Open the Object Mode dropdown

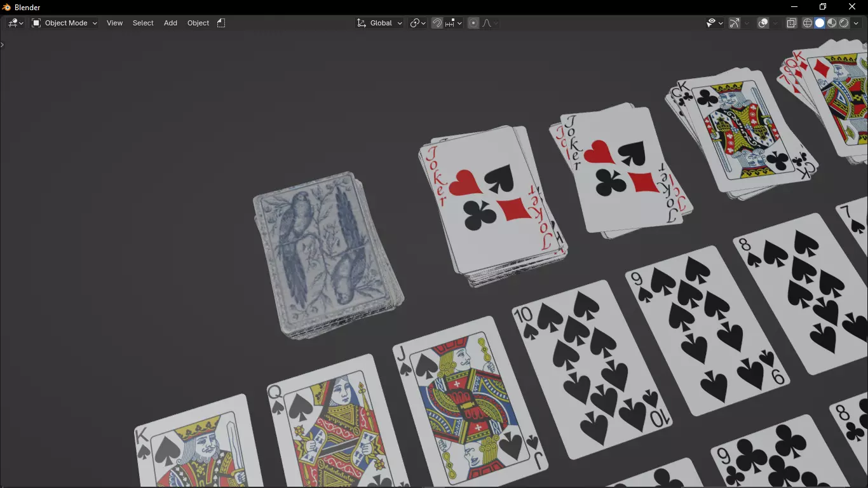click(64, 23)
